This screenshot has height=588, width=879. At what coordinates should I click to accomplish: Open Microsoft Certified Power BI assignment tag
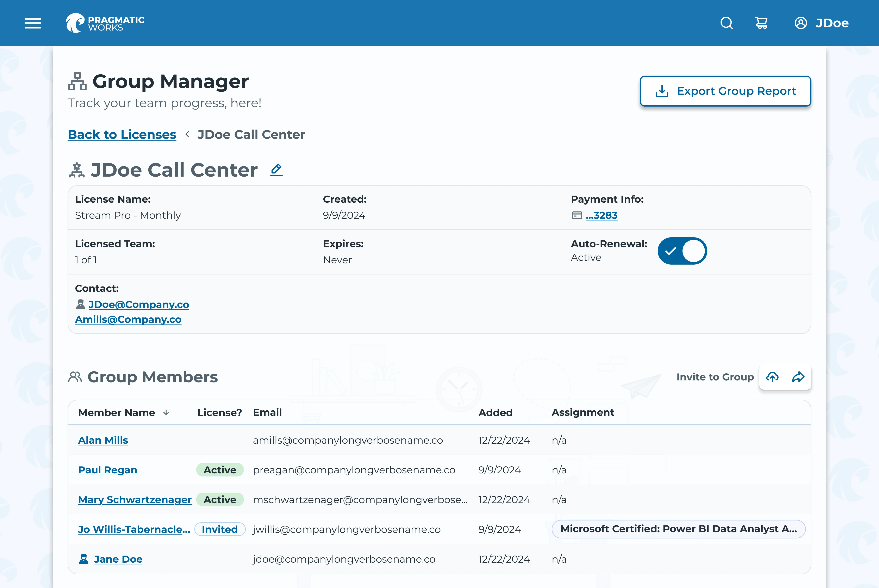(678, 529)
